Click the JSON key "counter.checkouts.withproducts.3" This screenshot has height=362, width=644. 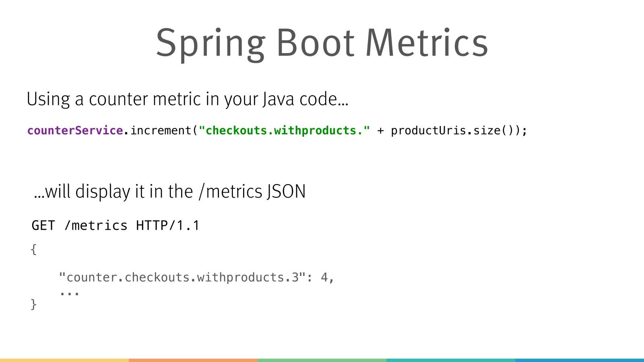click(x=183, y=277)
